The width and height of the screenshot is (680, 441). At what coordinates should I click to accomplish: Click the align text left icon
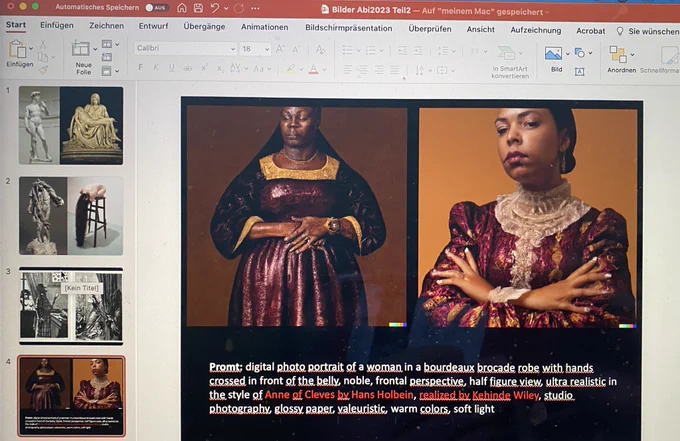click(x=347, y=69)
